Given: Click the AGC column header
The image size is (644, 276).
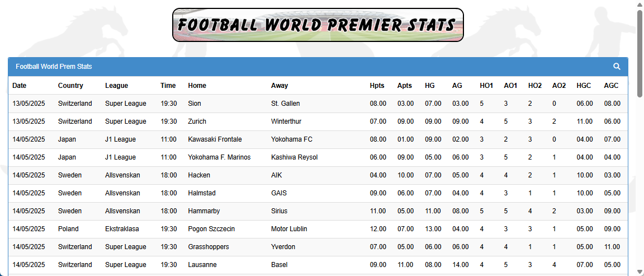Looking at the screenshot, I should [611, 86].
